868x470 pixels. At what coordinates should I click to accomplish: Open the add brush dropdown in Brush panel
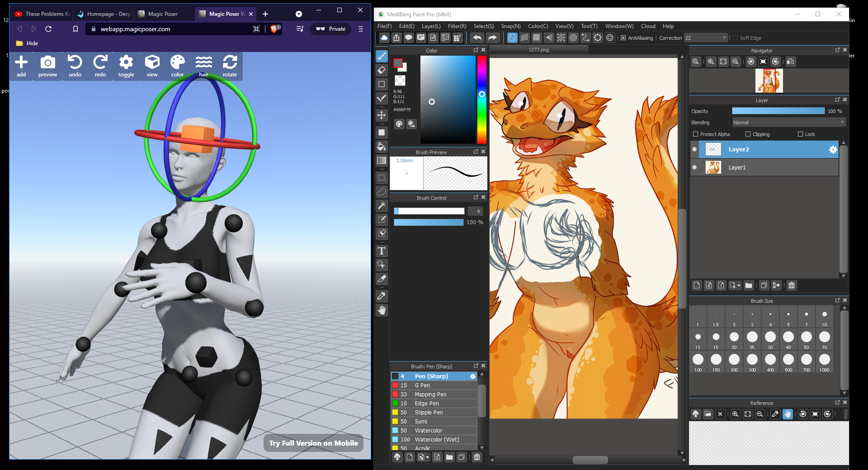pos(427,457)
